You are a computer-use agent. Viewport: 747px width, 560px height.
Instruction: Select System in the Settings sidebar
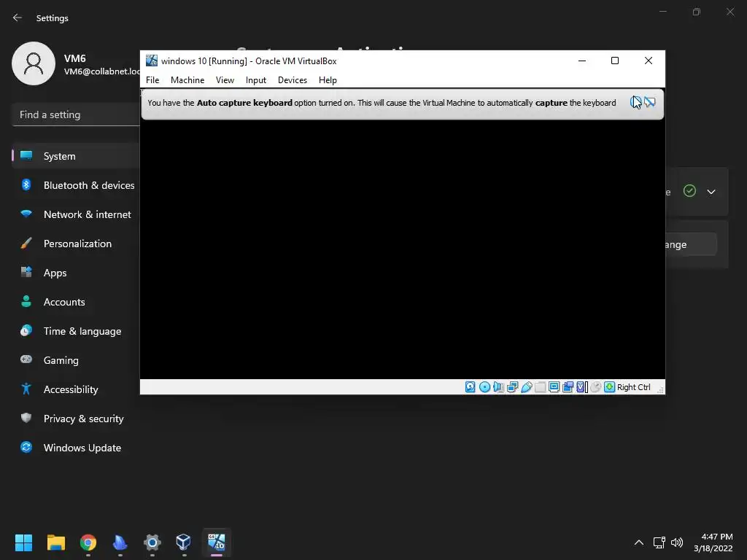coord(76,156)
